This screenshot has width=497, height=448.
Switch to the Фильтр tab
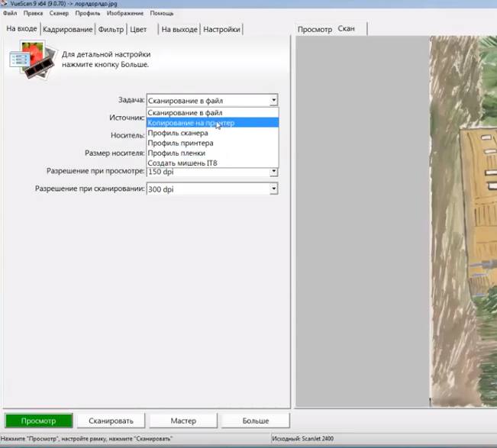coord(111,30)
